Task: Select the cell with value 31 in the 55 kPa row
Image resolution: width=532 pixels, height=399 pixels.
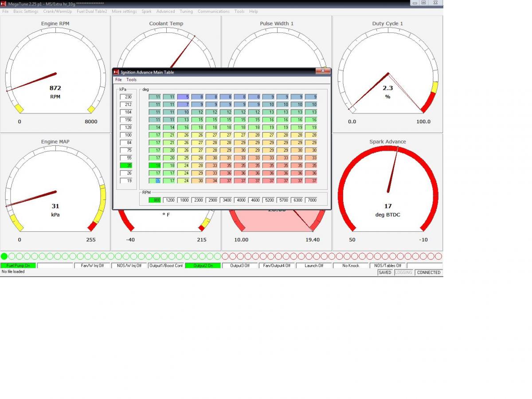Action: [226, 158]
